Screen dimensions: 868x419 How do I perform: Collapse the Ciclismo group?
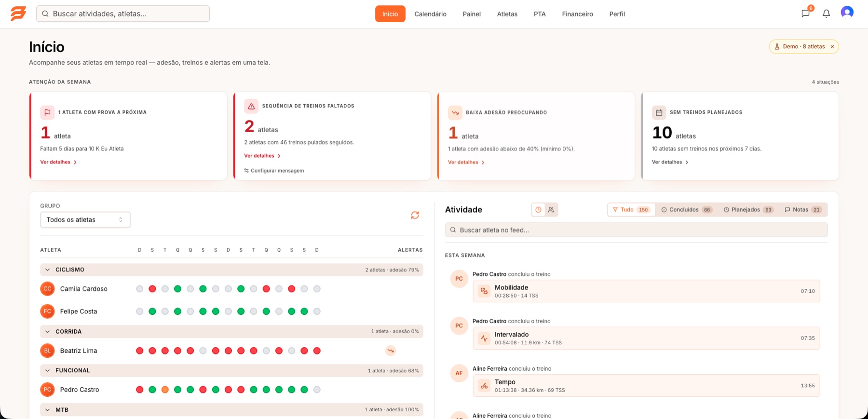click(47, 270)
